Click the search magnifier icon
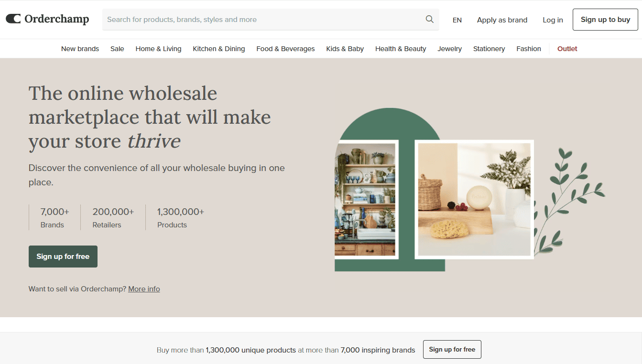This screenshot has height=364, width=642. point(430,20)
